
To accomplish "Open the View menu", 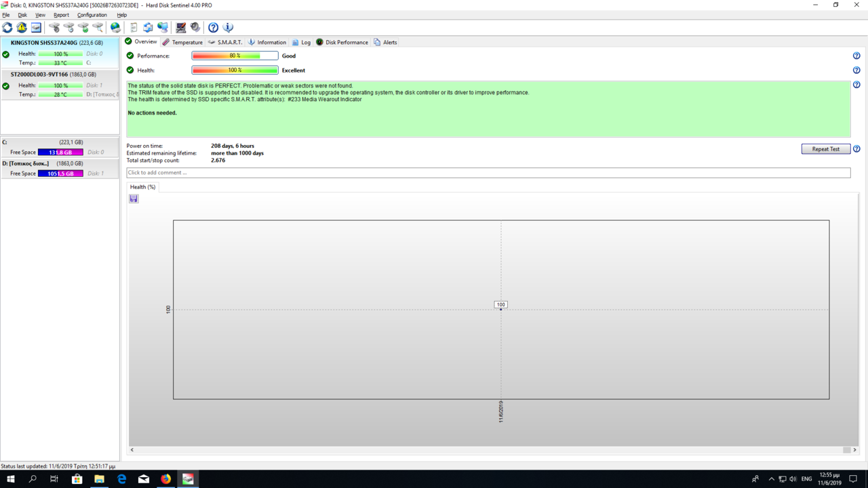I will click(41, 15).
